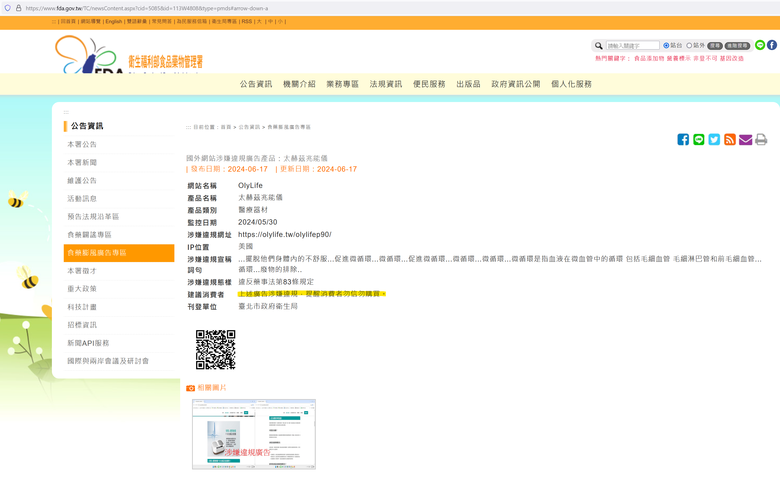The image size is (780, 480).
Task: Click the header Facebook icon beside the search bar
Action: (x=772, y=45)
